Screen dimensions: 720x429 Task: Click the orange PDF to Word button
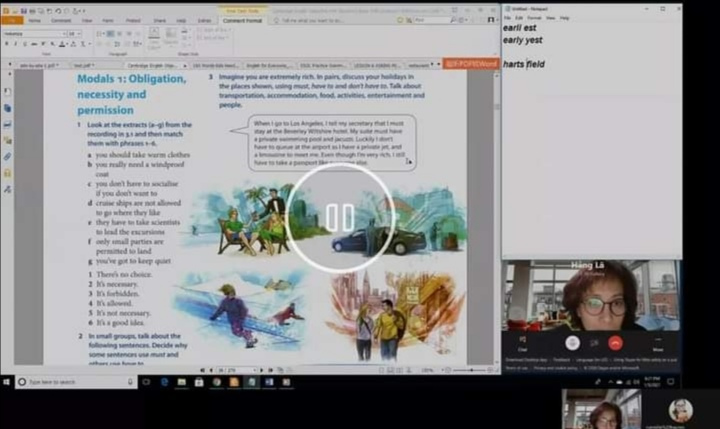point(470,63)
